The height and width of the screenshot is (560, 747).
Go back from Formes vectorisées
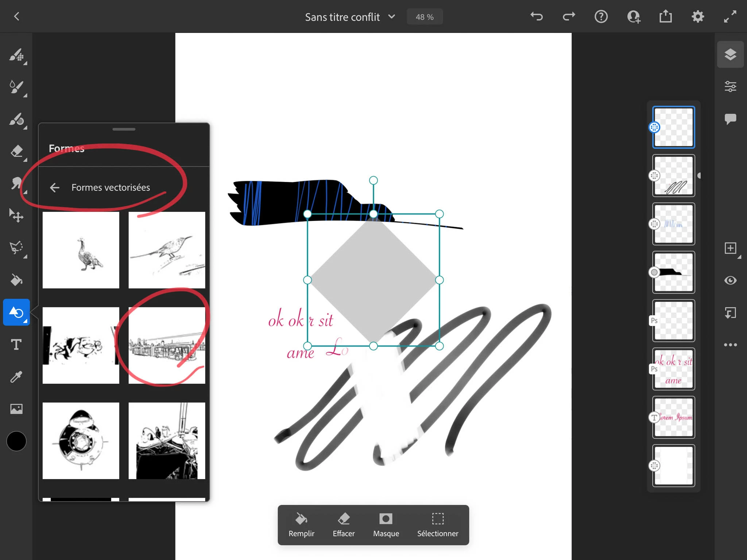55,187
